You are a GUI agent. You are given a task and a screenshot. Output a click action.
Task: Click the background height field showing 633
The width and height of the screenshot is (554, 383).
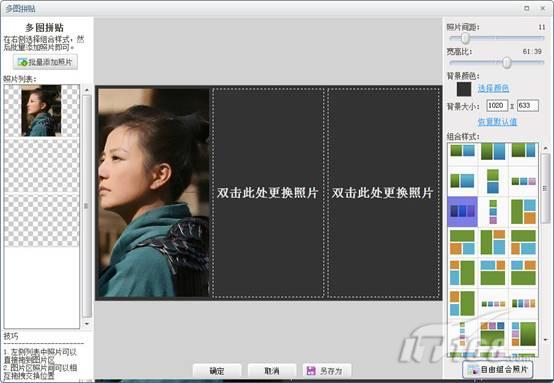coord(528,106)
